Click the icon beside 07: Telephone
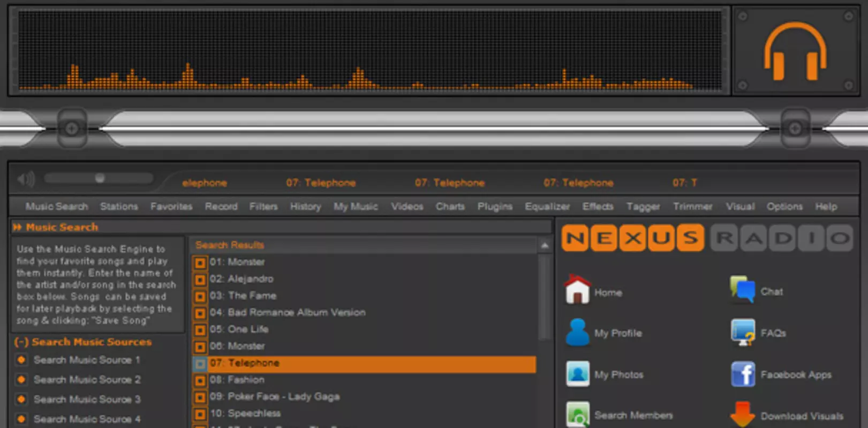868x428 pixels. [200, 364]
